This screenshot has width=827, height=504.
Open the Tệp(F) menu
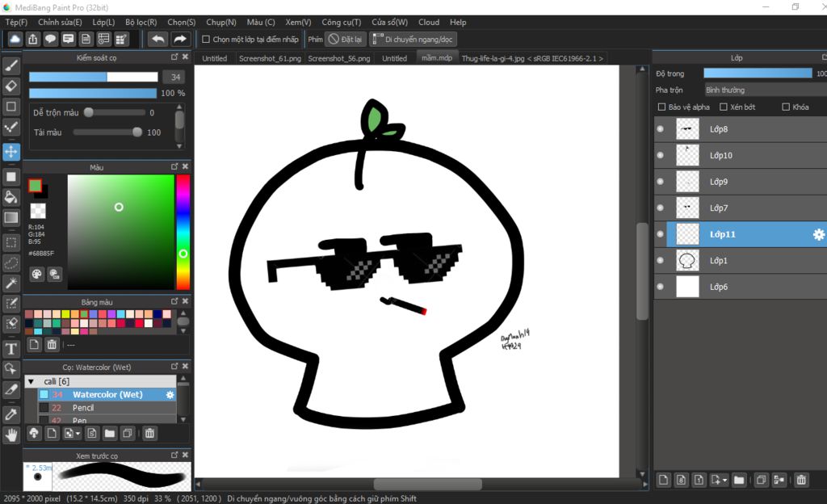(x=16, y=22)
